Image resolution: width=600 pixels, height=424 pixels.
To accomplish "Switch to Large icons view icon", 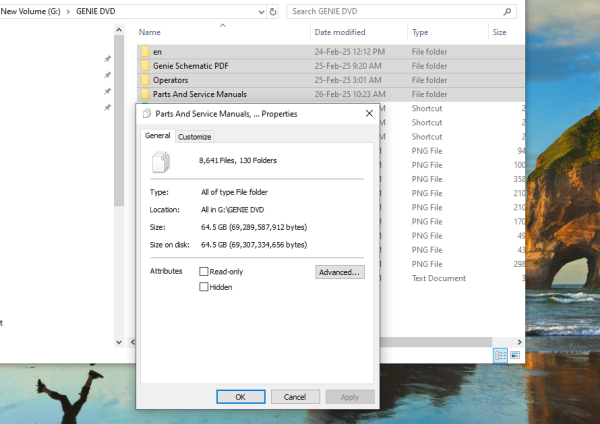I will [x=515, y=355].
